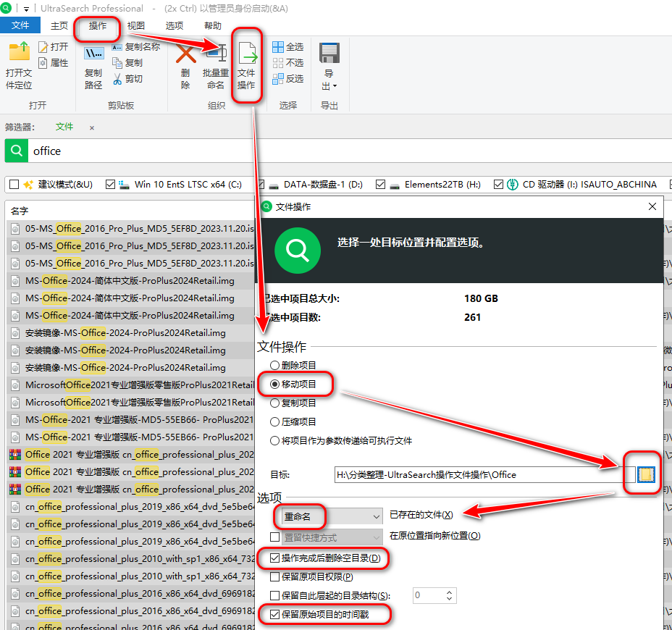Toggle the 保留原始项目的时间戳 checkbox

pyautogui.click(x=274, y=615)
